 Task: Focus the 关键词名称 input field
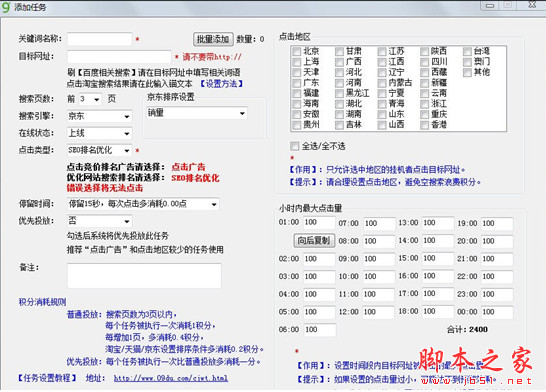100,39
